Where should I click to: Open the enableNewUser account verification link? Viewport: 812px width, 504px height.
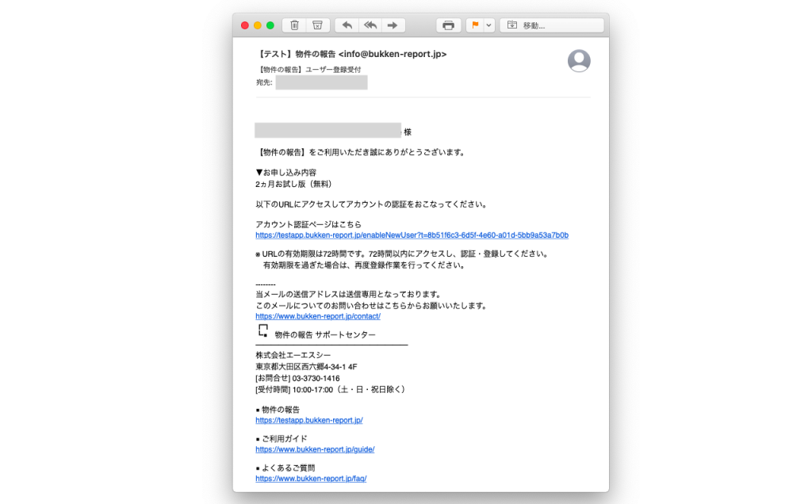pos(412,235)
